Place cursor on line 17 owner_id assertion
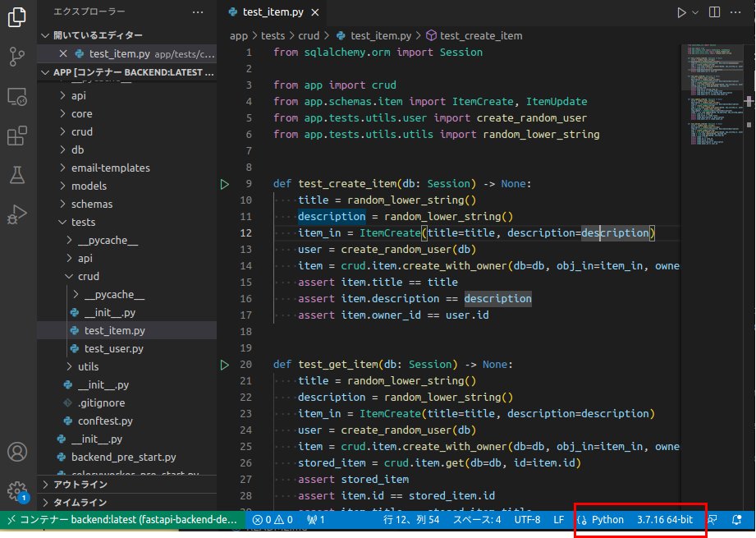 pyautogui.click(x=393, y=315)
